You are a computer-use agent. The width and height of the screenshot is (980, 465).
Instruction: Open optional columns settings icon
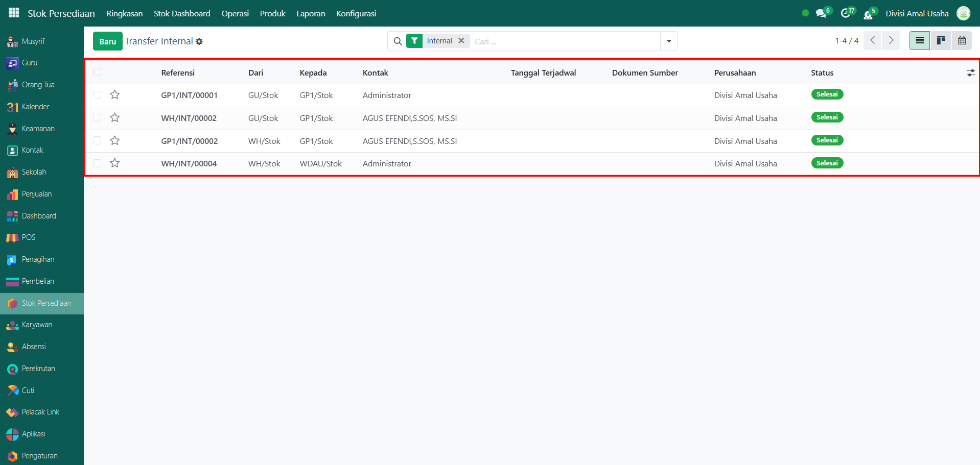tap(970, 73)
